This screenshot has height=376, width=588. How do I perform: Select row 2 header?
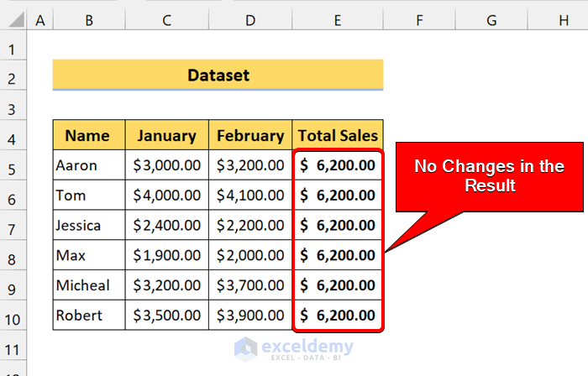tap(13, 76)
